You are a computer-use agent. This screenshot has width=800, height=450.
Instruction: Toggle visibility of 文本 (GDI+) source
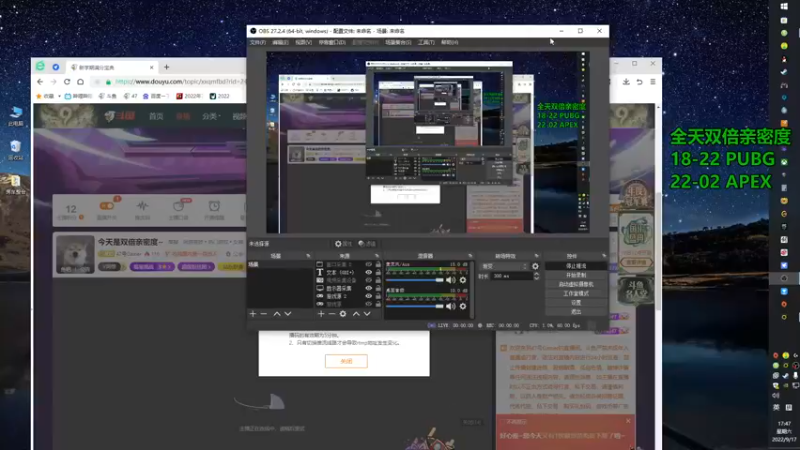point(368,272)
